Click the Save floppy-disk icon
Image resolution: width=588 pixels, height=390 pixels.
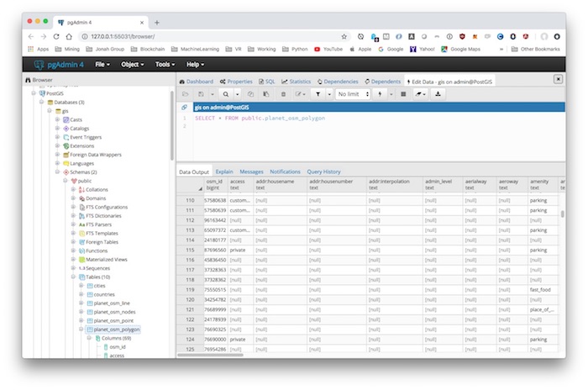202,94
